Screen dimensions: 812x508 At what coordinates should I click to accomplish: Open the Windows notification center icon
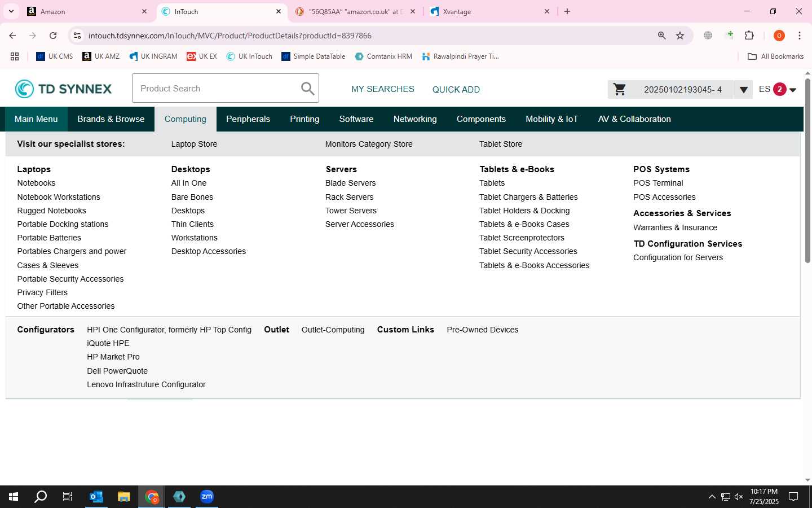point(793,497)
